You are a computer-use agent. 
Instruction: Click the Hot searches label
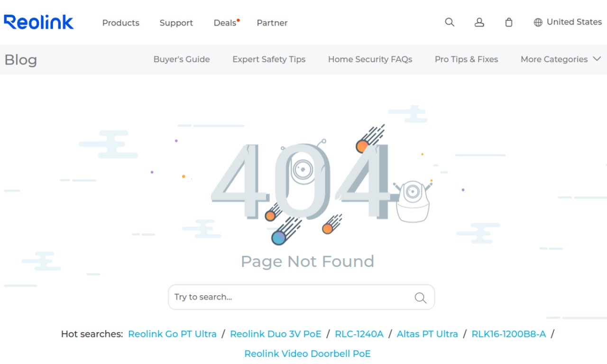92,334
